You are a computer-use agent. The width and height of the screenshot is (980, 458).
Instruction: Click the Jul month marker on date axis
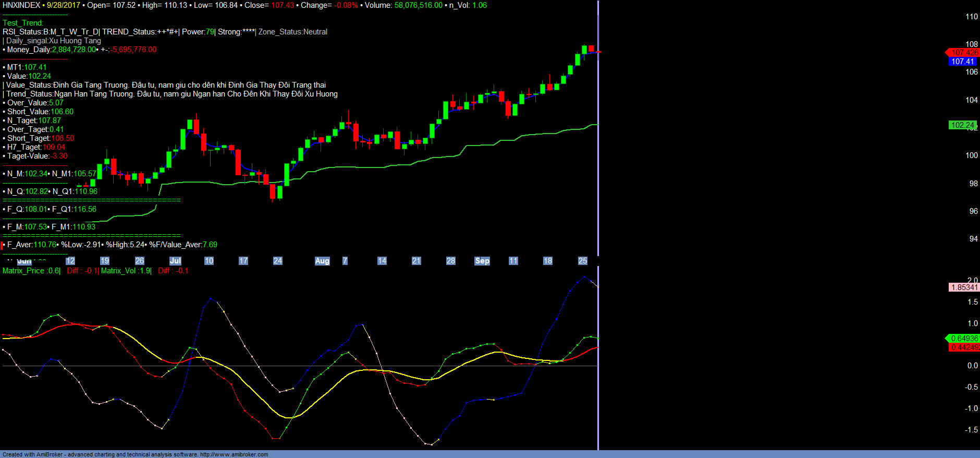[175, 261]
